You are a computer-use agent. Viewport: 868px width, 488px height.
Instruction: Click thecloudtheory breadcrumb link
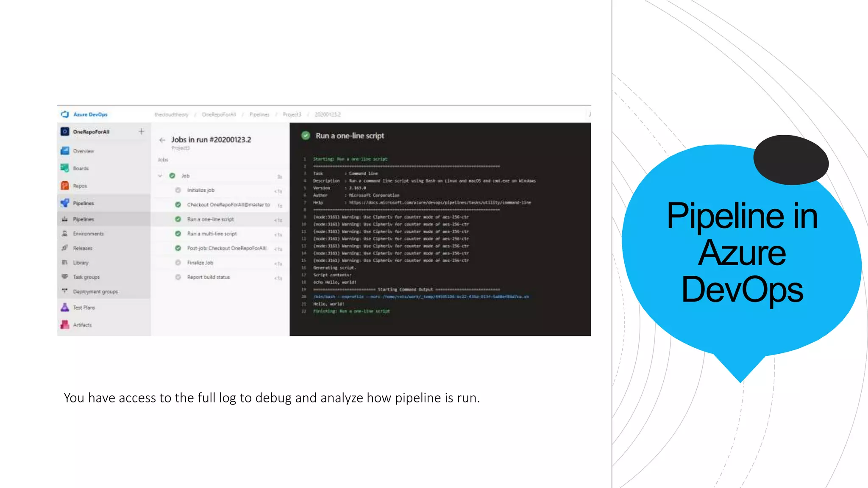(x=171, y=114)
